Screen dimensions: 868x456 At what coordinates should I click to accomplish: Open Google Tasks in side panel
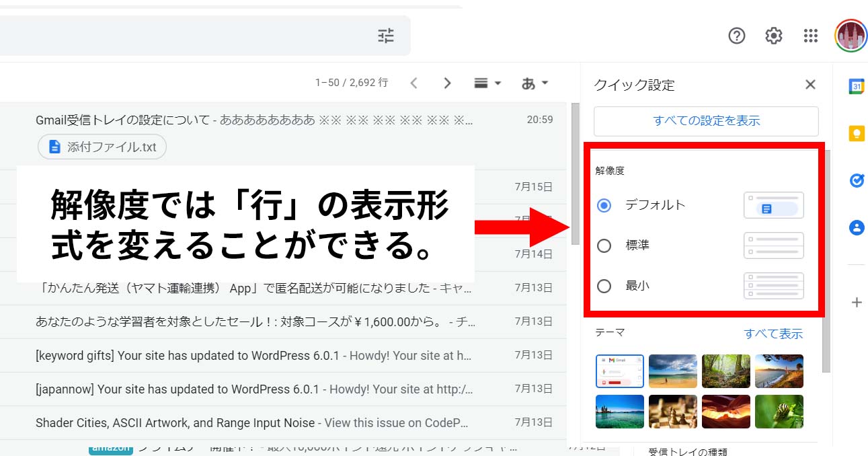pos(856,180)
